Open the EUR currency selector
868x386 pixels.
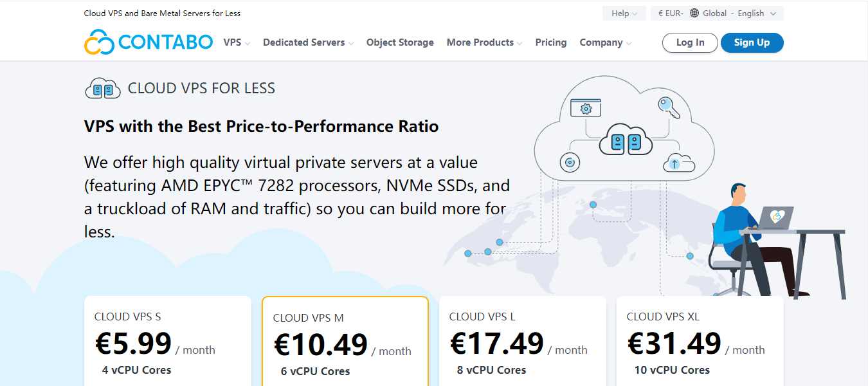pyautogui.click(x=667, y=14)
